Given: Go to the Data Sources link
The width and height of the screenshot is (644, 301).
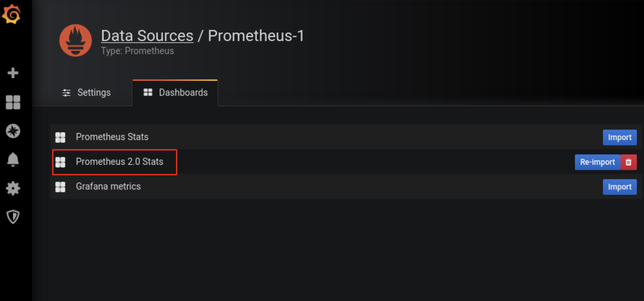Looking at the screenshot, I should point(147,36).
